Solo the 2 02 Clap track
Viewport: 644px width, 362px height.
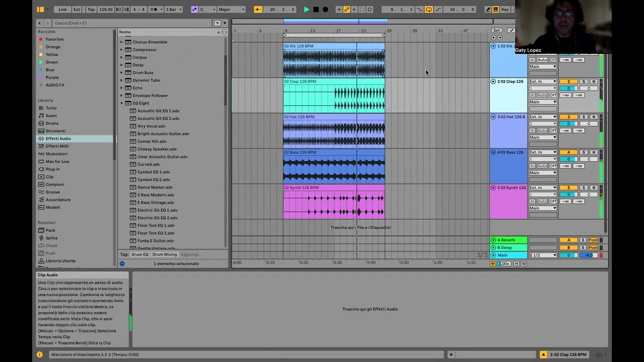[x=584, y=81]
